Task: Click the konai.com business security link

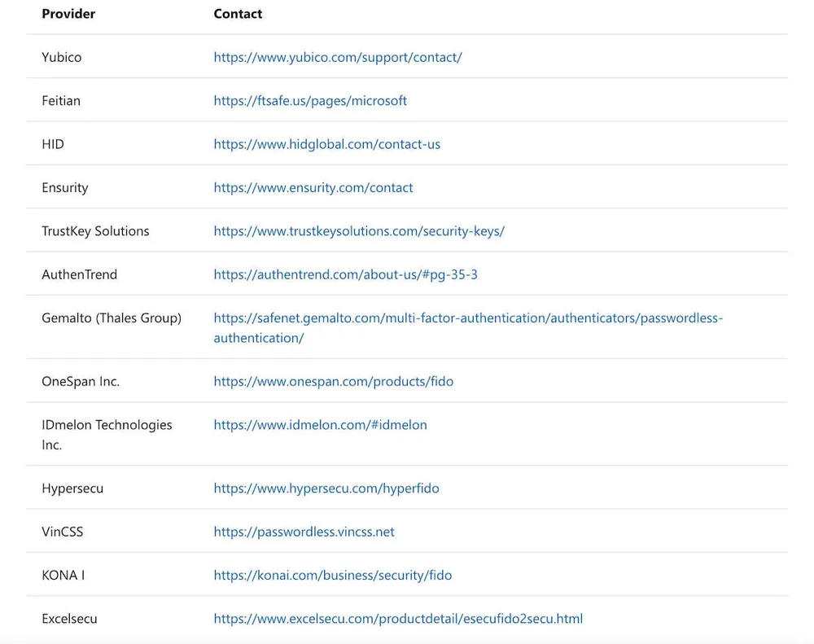Action: point(332,575)
